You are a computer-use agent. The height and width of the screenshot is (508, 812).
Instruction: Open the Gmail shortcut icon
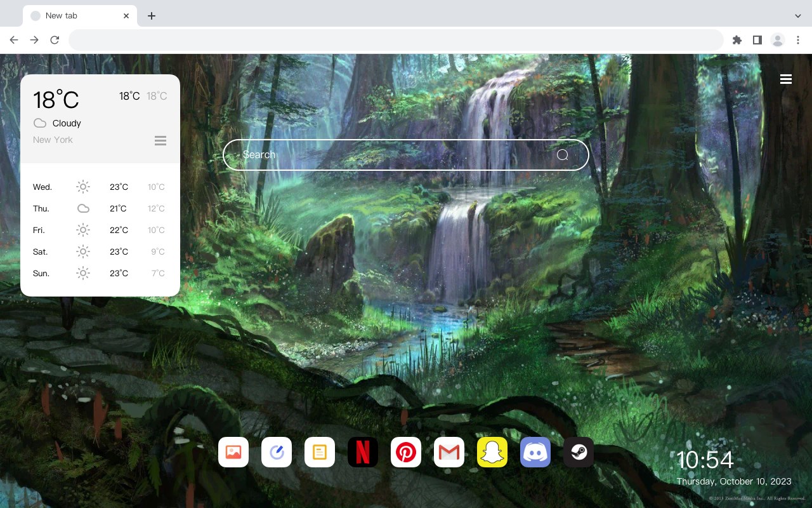(449, 452)
